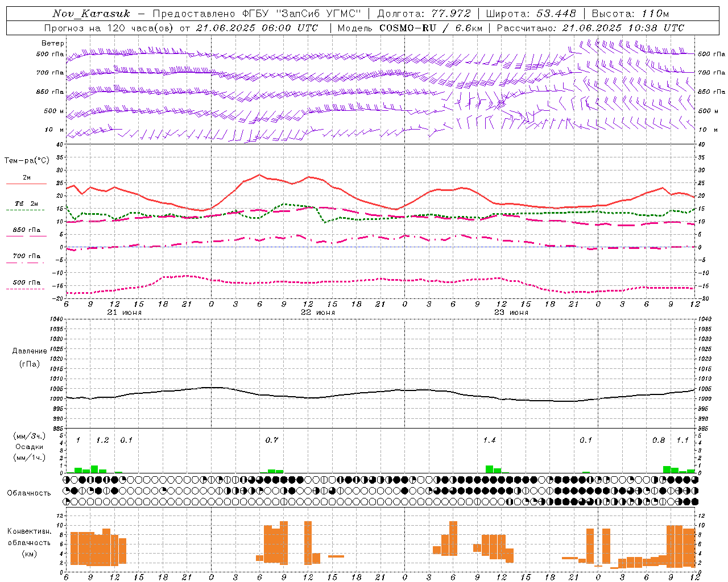Screen dimensions: 728x582
Task: Click the '(мм/3ч.)' precipitation unit label
Action: [30, 436]
